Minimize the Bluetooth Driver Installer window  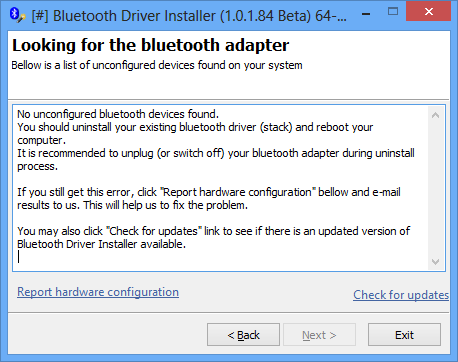click(366, 14)
